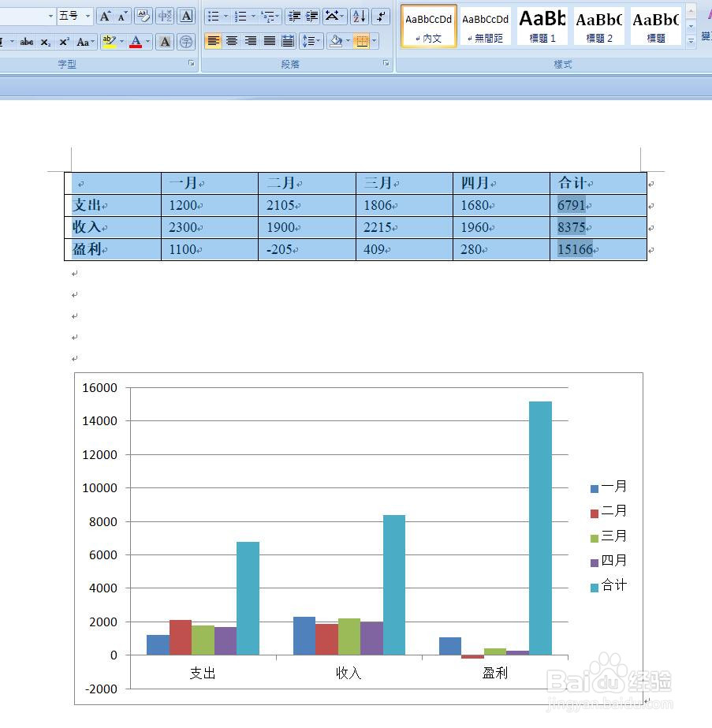The width and height of the screenshot is (712, 728).
Task: Toggle character shading
Action: [x=165, y=43]
